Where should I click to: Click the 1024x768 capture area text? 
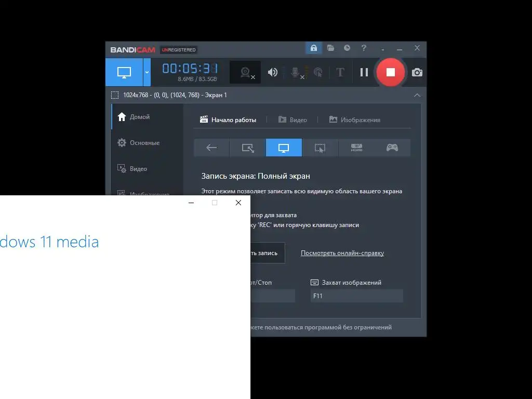tap(175, 95)
